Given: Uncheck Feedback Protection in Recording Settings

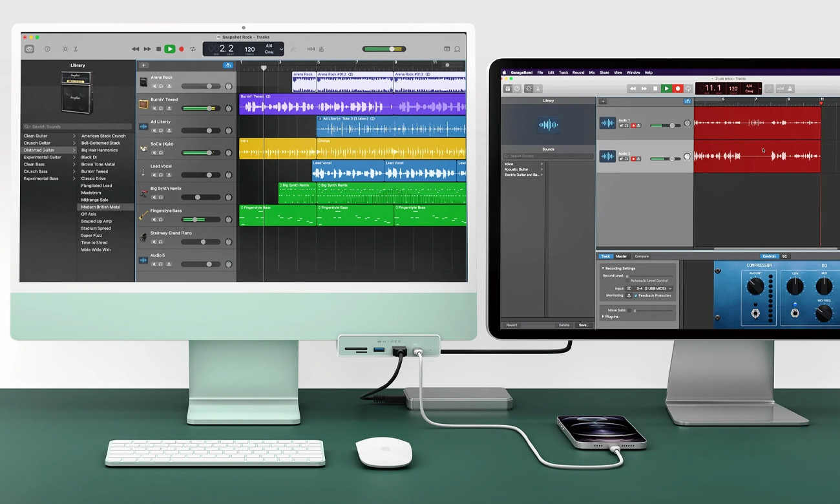Looking at the screenshot, I should tap(636, 296).
